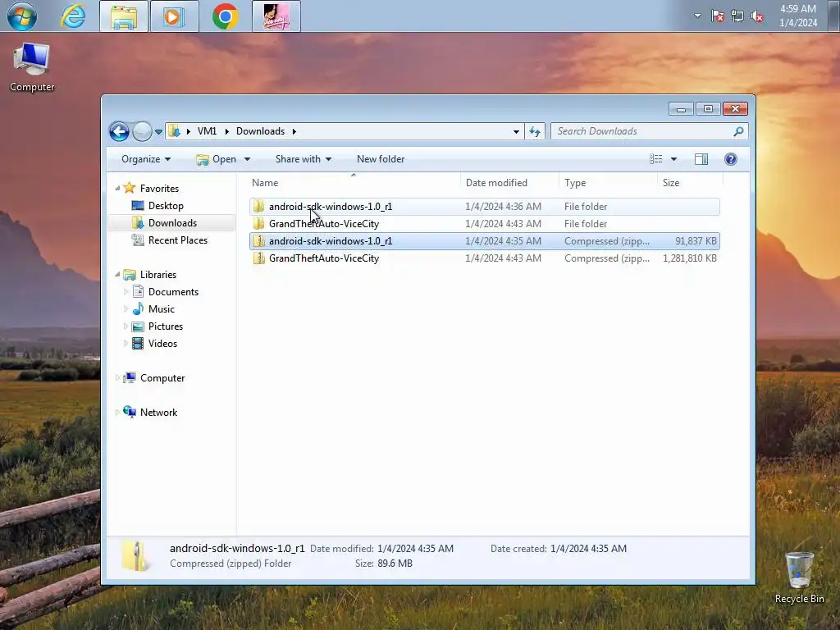
Task: Click Downloads breadcrumb in address bar
Action: point(260,131)
